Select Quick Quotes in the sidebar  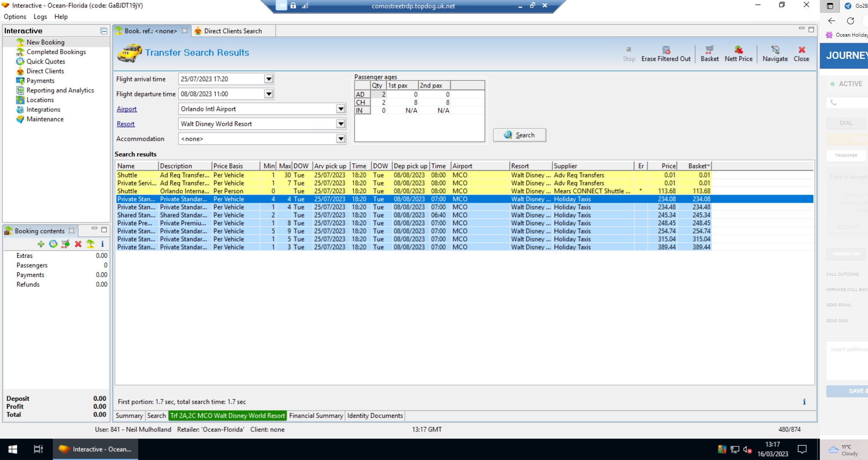pyautogui.click(x=46, y=61)
